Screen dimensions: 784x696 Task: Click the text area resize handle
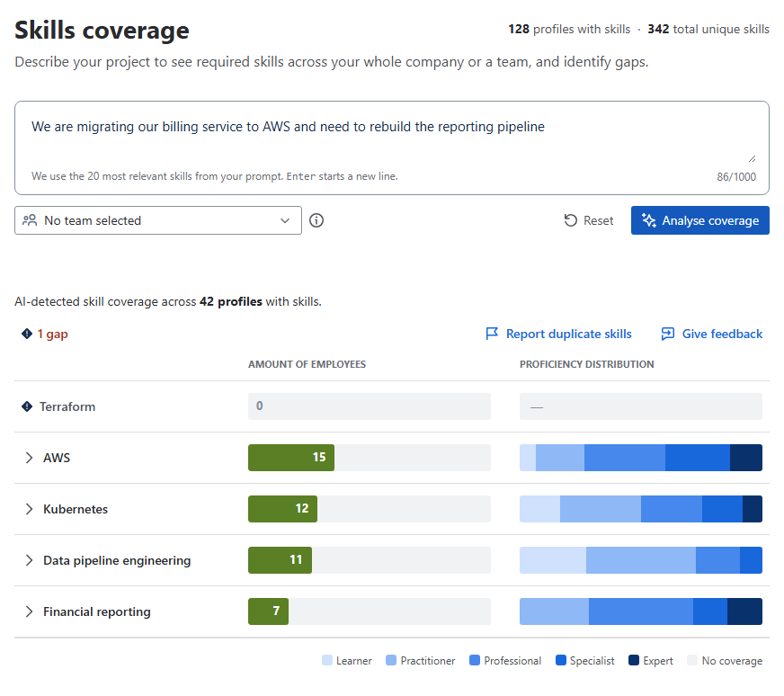pos(752,159)
